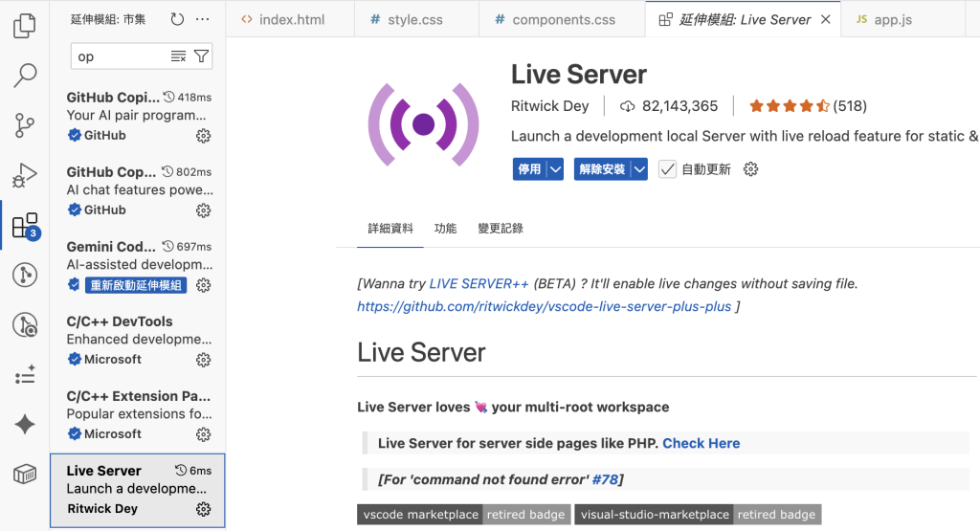Select GitHub Copilot Chat extension item
Image resolution: width=980 pixels, height=531 pixels.
coord(138,191)
